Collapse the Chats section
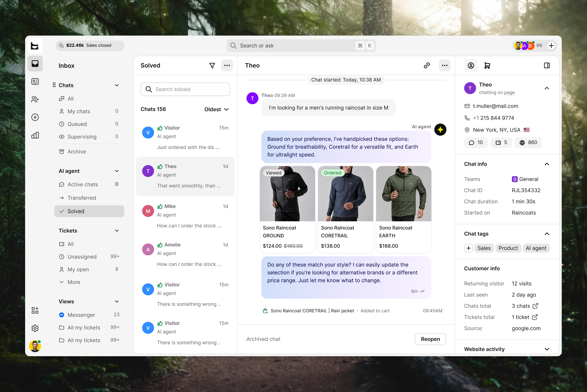587x392 pixels. point(117,85)
